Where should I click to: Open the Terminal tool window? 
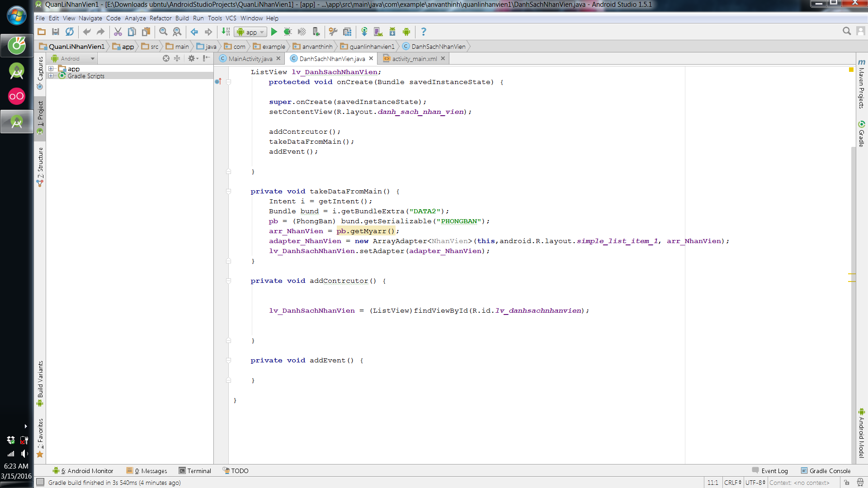pyautogui.click(x=195, y=471)
